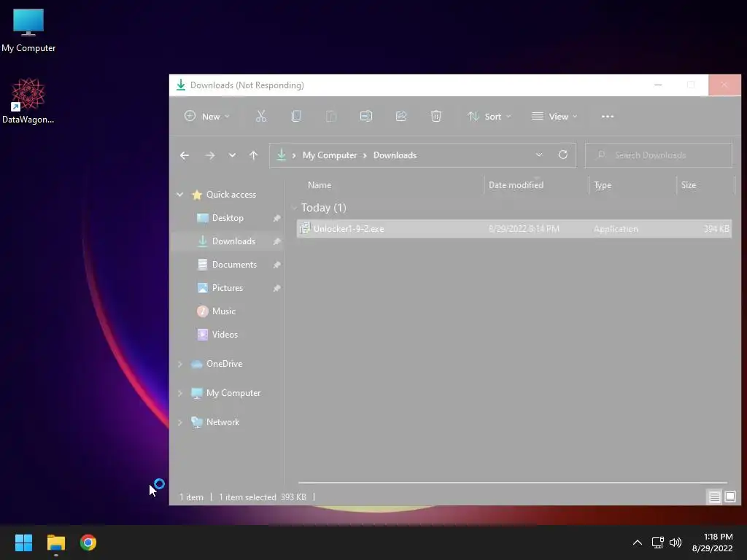Viewport: 747px width, 560px height.
Task: Focus the Search Downloads field
Action: (x=659, y=155)
